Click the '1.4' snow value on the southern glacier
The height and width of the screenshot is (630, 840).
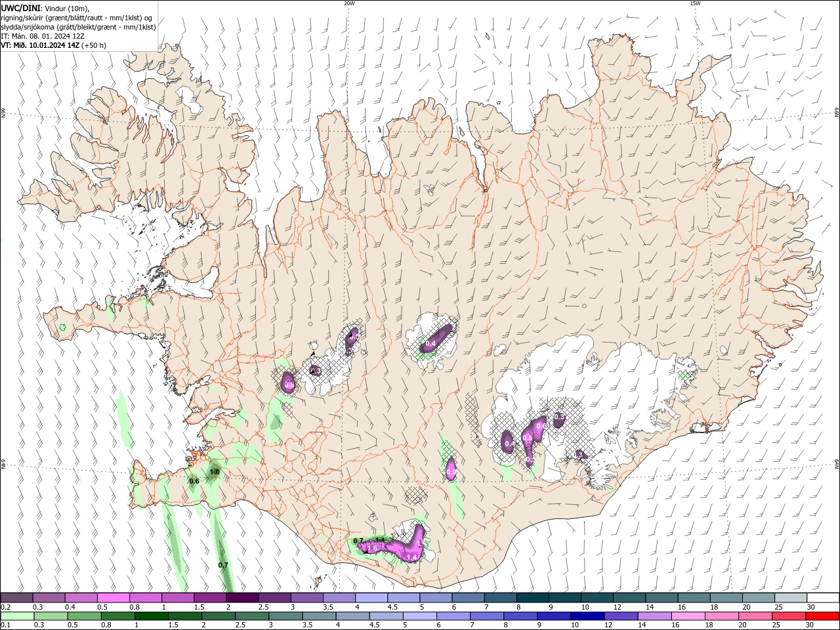pos(412,557)
